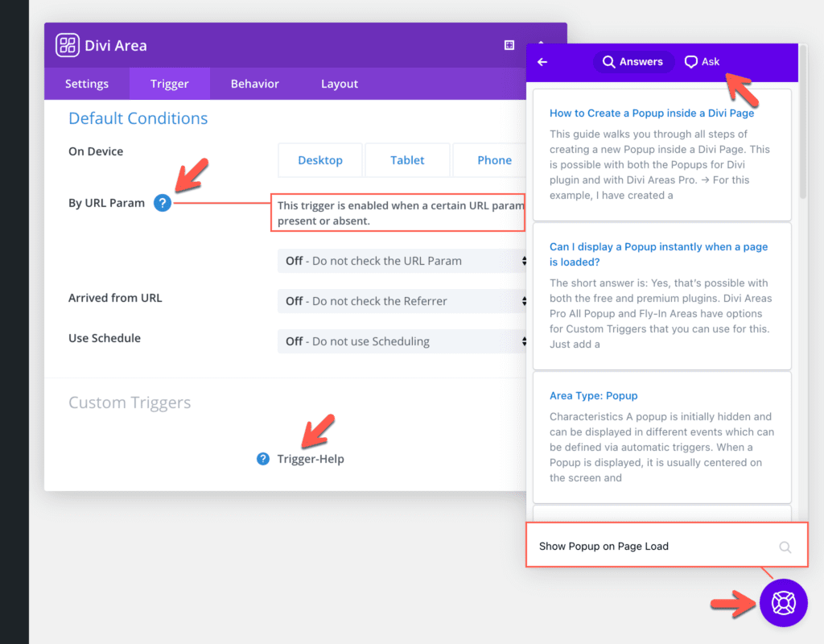Screen dimensions: 824x644
Task: Switch to the Settings tab
Action: (87, 84)
